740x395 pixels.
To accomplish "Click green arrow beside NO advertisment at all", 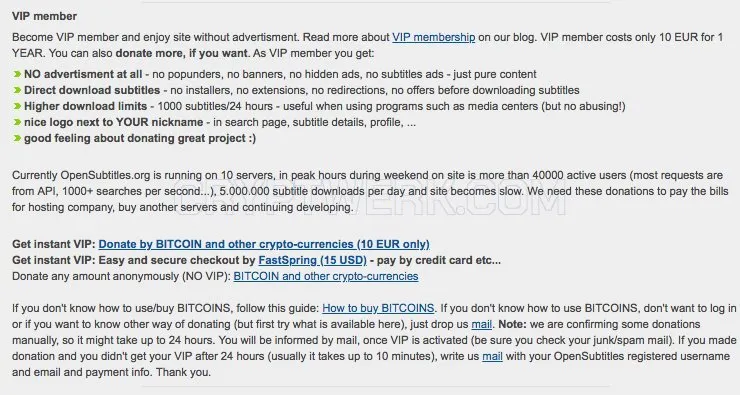I will coord(17,74).
